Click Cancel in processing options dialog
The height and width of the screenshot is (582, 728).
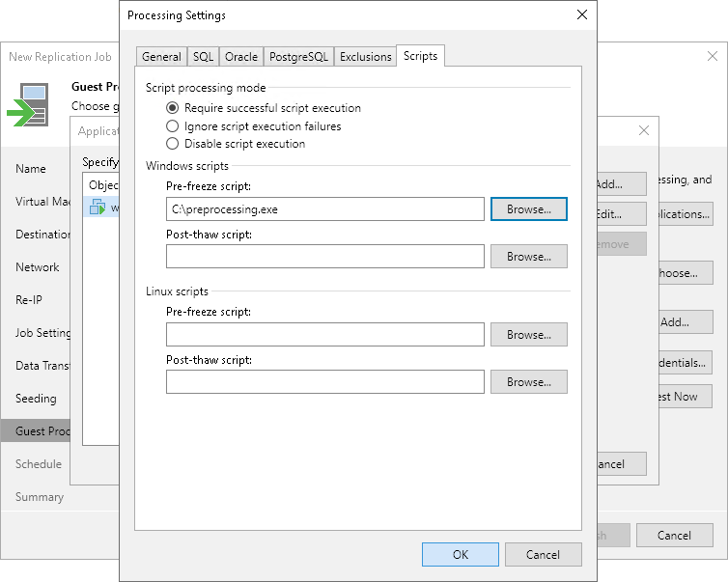tap(622, 464)
